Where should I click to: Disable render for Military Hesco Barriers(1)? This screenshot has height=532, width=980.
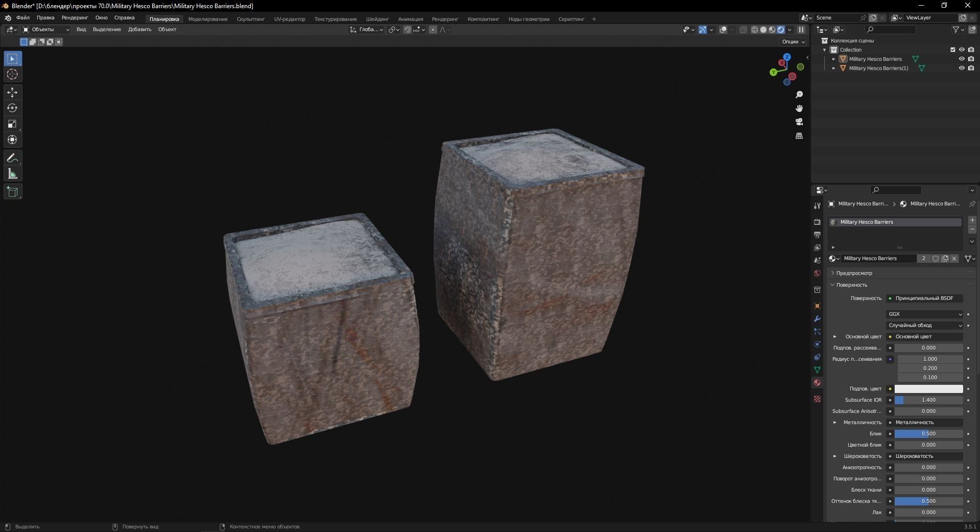(971, 68)
